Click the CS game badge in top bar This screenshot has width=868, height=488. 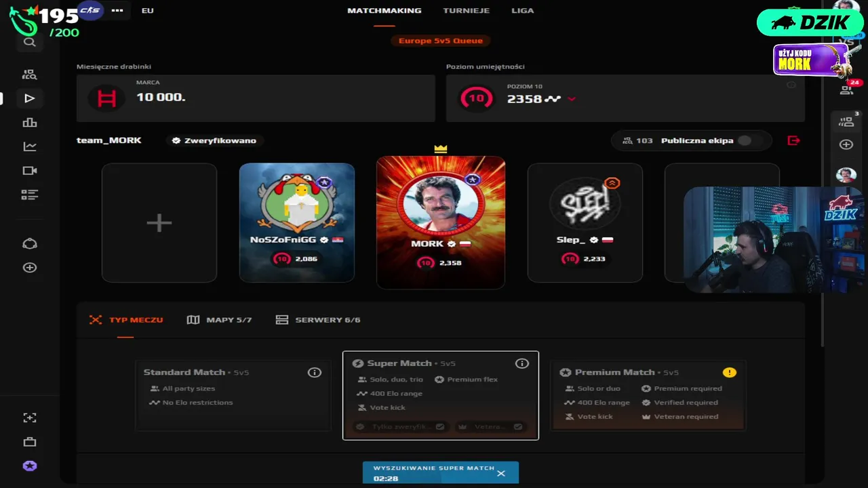click(x=90, y=10)
